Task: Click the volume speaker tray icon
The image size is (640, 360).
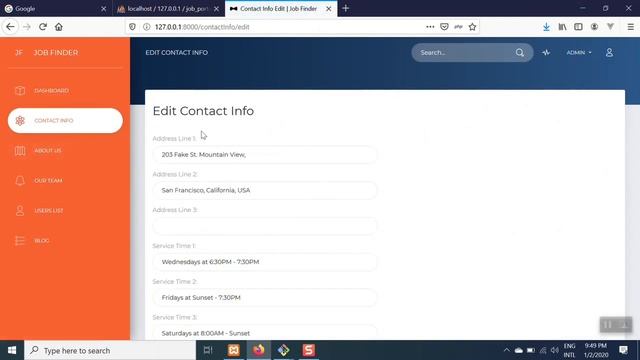Action: click(x=554, y=350)
